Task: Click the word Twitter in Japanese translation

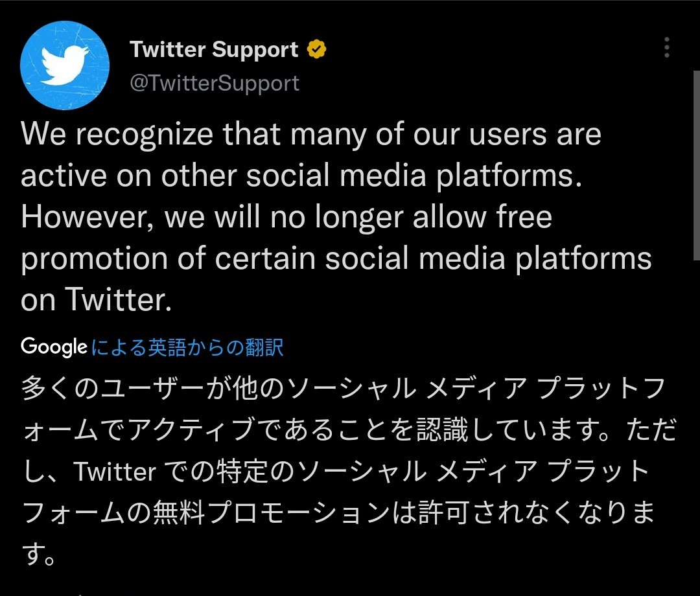Action: tap(115, 472)
